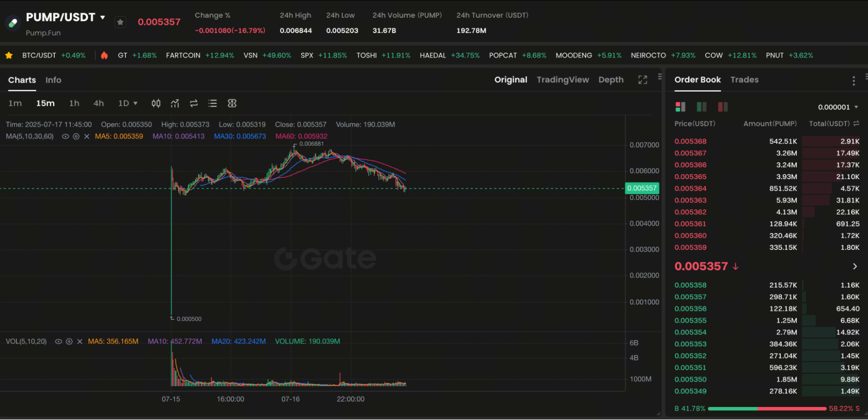The width and height of the screenshot is (868, 420).
Task: Open SPX ticker link
Action: (x=323, y=56)
